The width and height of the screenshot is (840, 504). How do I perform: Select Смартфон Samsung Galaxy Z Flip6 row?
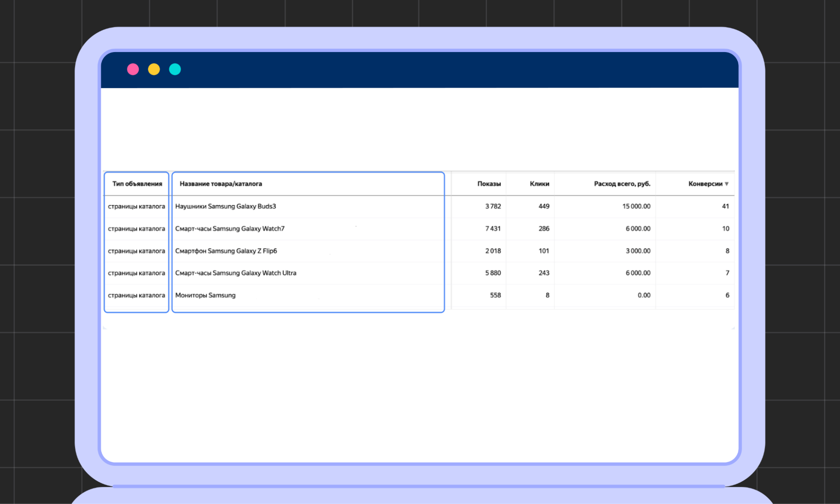226,251
